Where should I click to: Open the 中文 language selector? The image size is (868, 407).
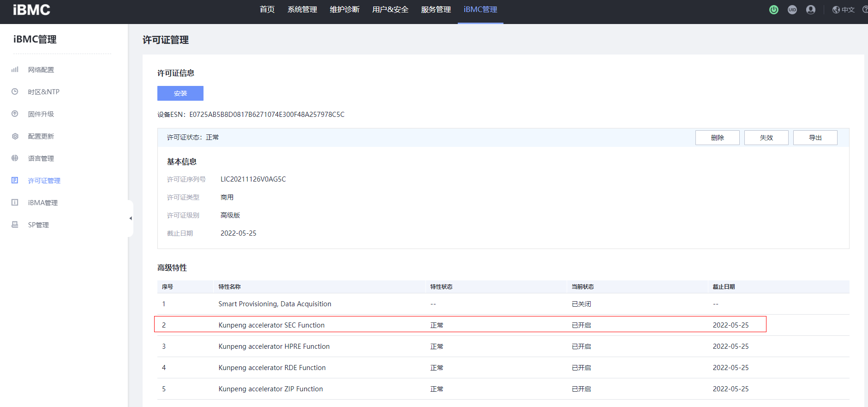coord(848,10)
